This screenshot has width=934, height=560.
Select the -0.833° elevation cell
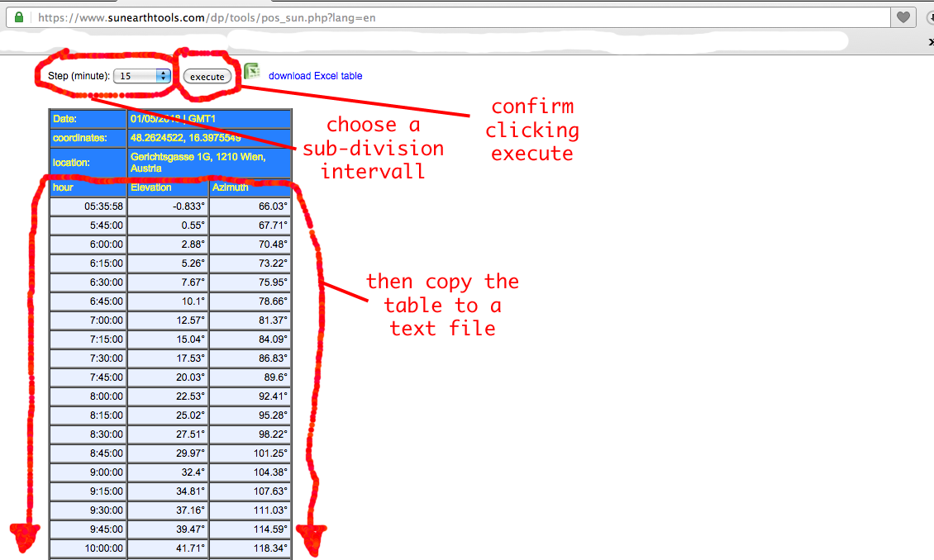point(167,206)
